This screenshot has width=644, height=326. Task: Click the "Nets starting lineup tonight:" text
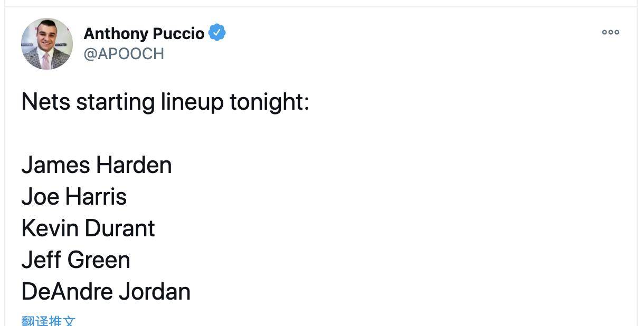click(165, 102)
